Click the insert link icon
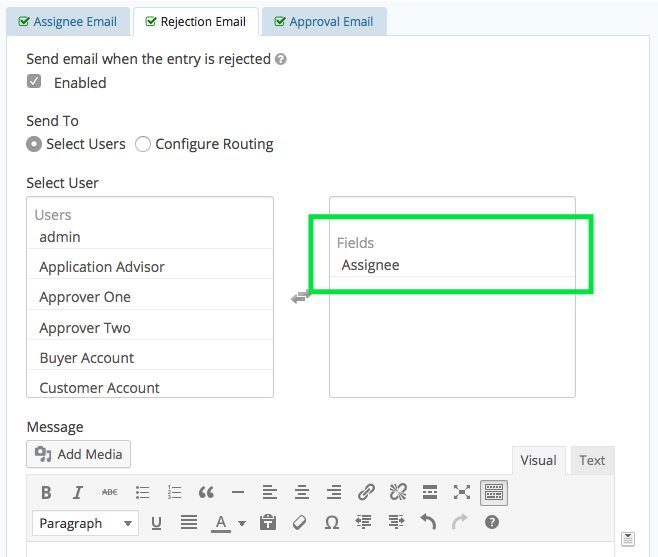The image size is (658, 557). pyautogui.click(x=366, y=492)
